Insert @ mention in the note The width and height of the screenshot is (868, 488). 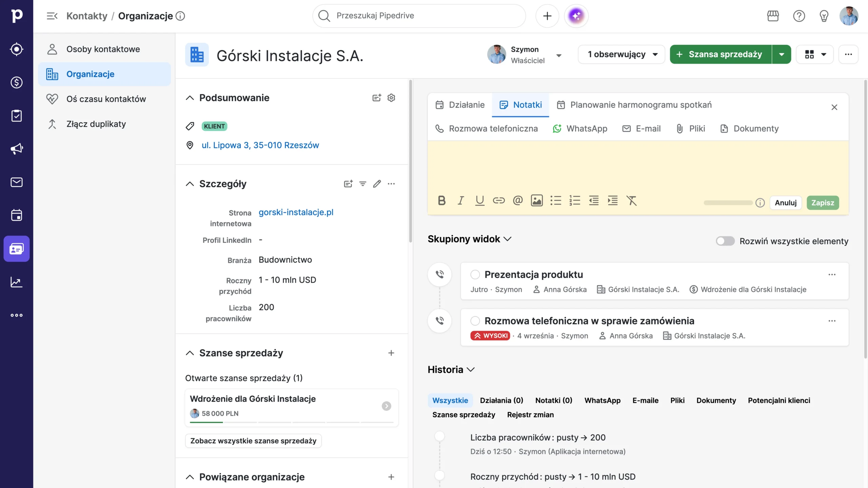(x=517, y=201)
